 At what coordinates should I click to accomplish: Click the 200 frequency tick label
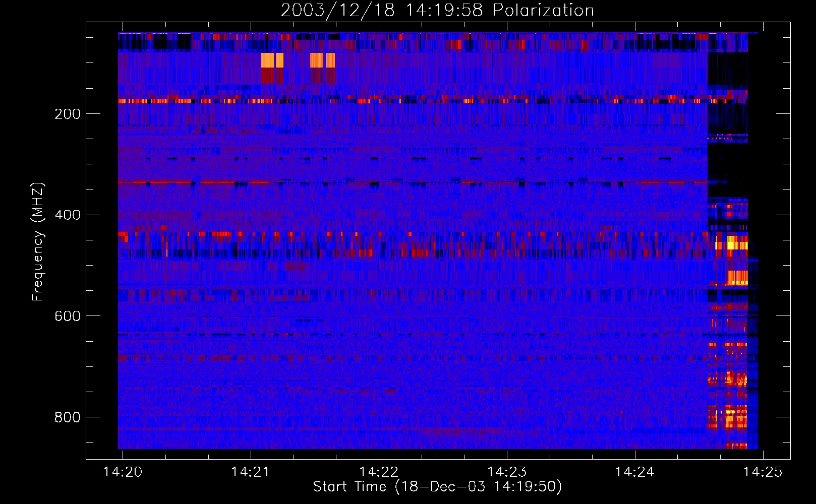tap(68, 114)
